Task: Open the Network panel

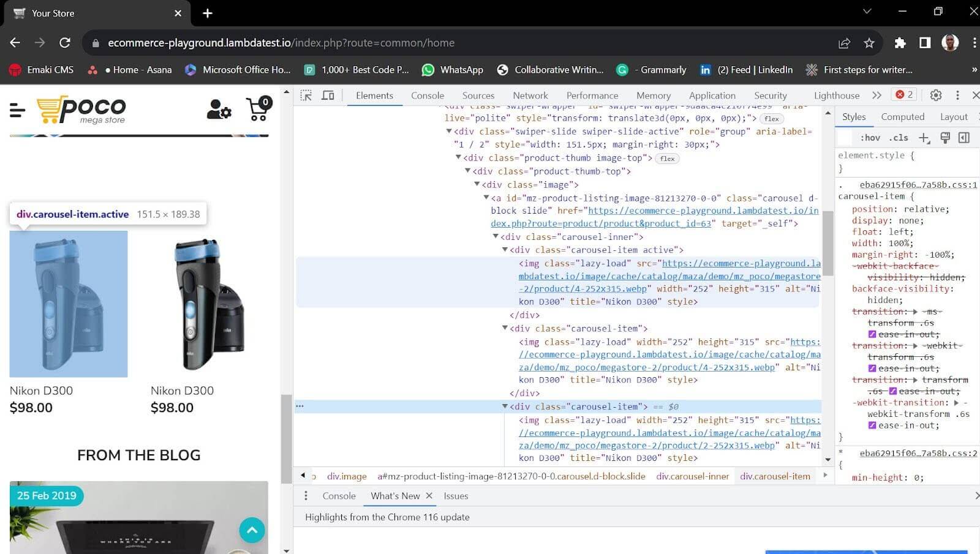Action: [530, 95]
